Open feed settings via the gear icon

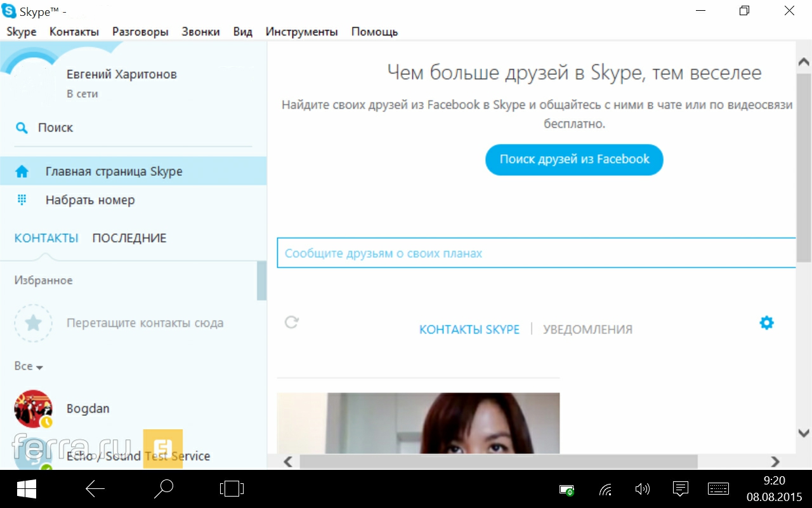coord(766,323)
